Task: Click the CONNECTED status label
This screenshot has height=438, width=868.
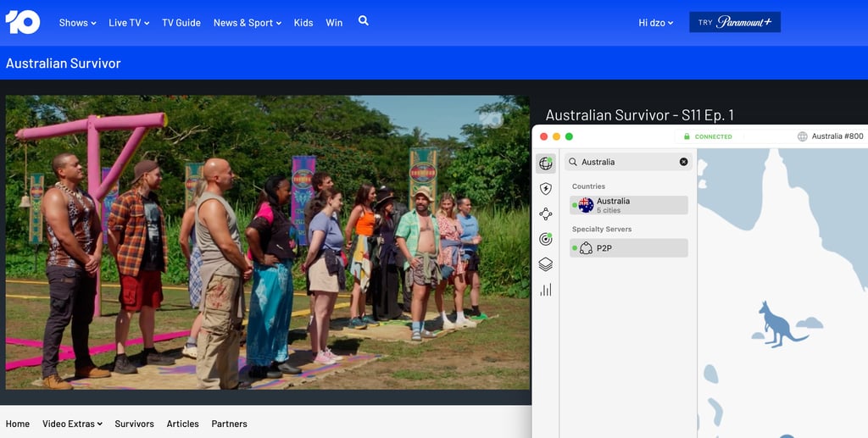Action: (713, 136)
